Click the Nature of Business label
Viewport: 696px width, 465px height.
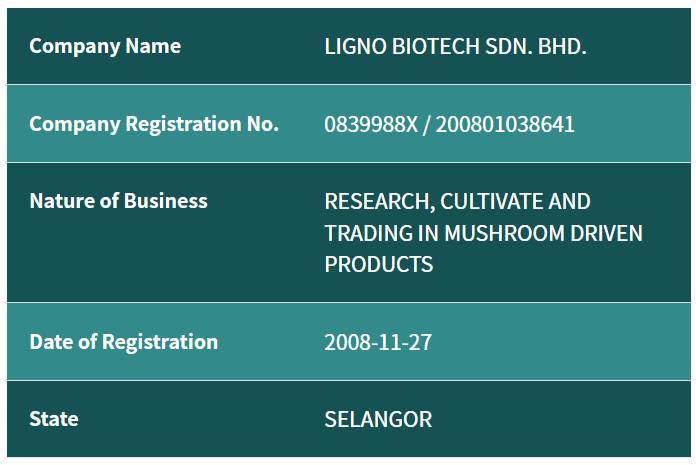click(x=119, y=201)
